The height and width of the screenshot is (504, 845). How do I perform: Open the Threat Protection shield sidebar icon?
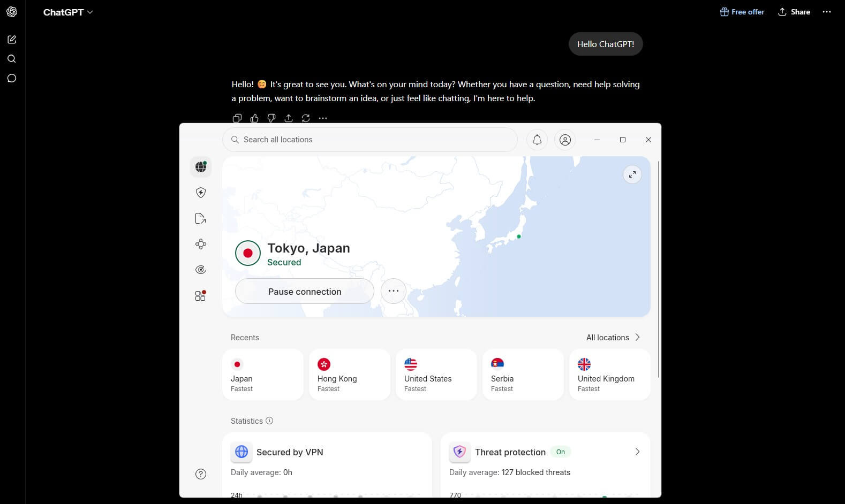[201, 193]
